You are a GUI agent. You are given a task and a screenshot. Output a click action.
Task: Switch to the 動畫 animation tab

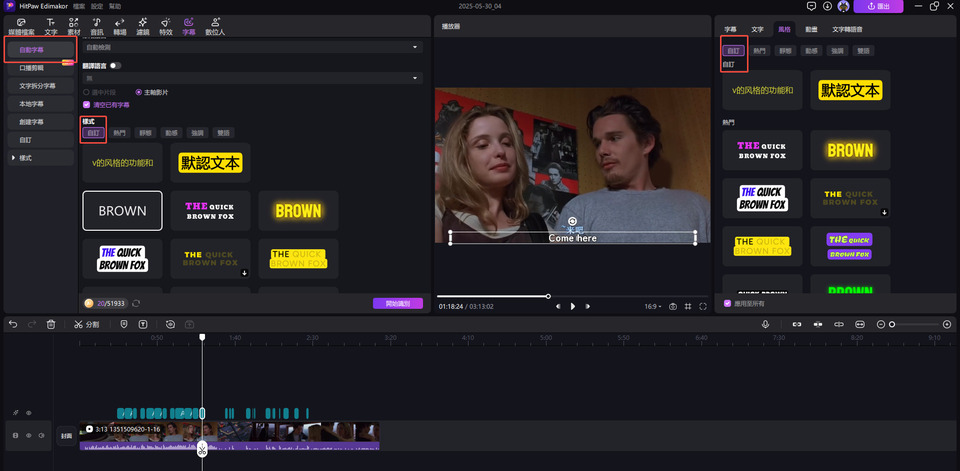coord(811,29)
